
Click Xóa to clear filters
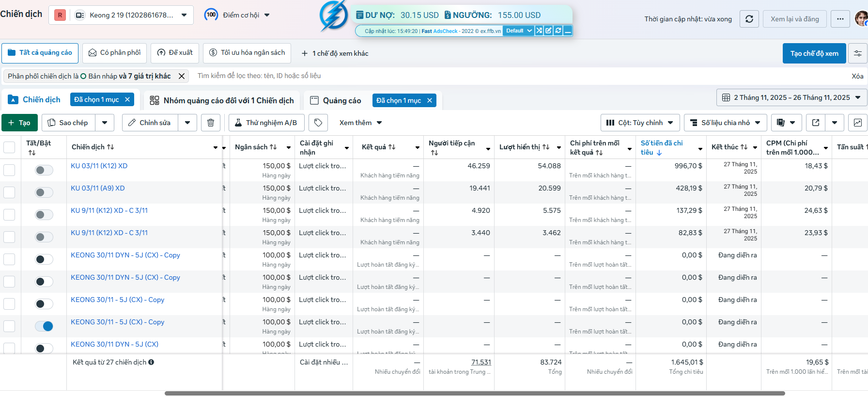(857, 76)
